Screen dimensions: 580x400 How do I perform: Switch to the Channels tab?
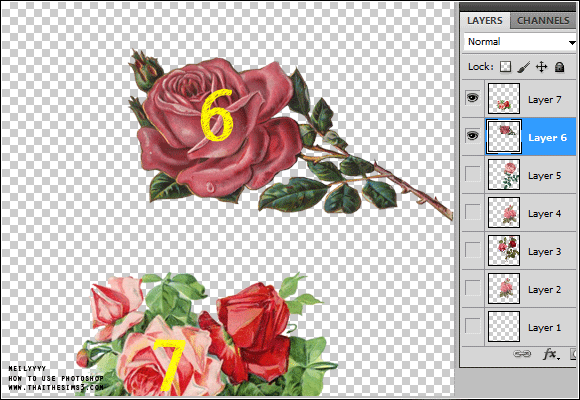[543, 21]
